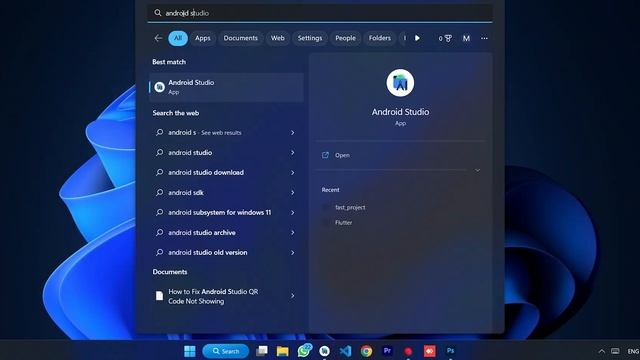Click search icon beside 'android sdk'
Screen dimensions: 640x360
click(x=160, y=192)
